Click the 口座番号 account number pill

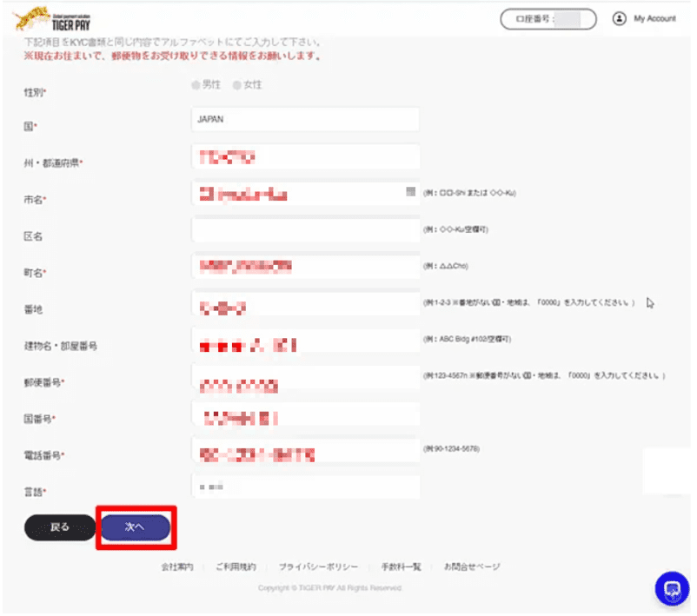point(548,19)
